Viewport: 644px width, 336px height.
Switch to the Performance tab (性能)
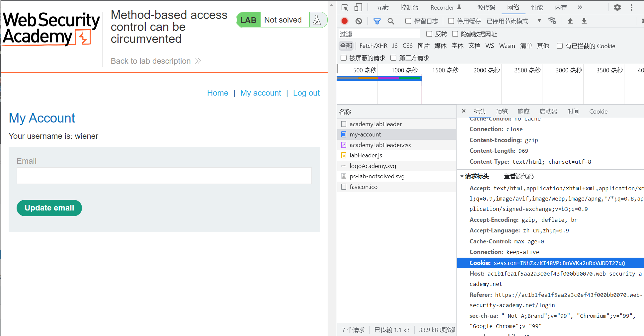point(537,7)
